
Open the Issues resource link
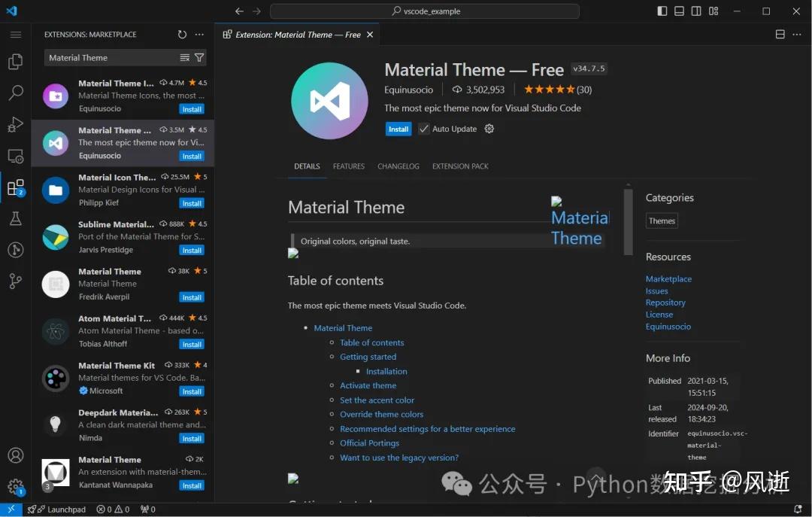click(656, 291)
